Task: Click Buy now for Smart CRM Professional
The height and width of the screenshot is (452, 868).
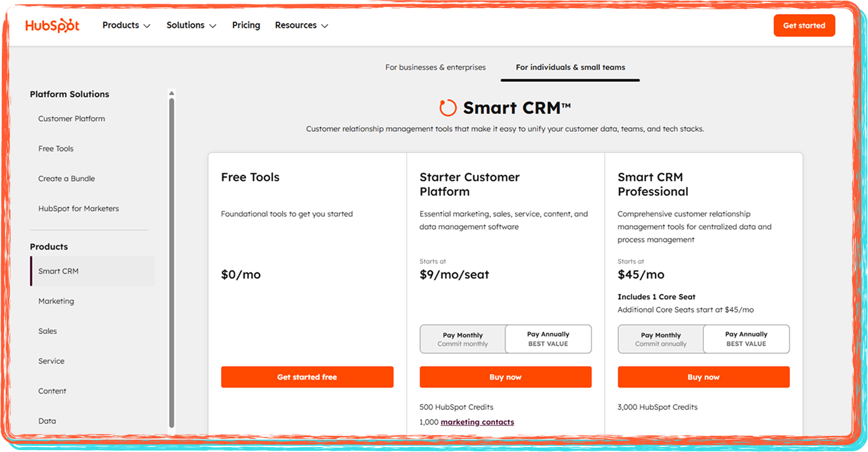Action: (703, 376)
